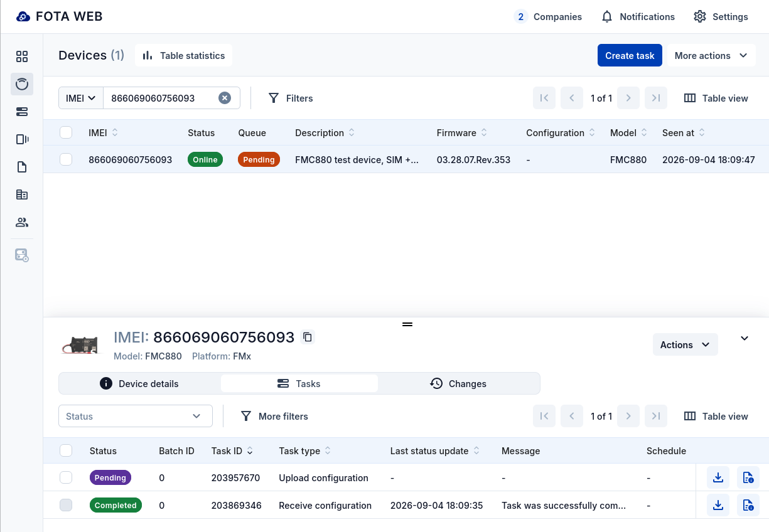Expand the More actions dropdown
769x532 pixels.
711,55
